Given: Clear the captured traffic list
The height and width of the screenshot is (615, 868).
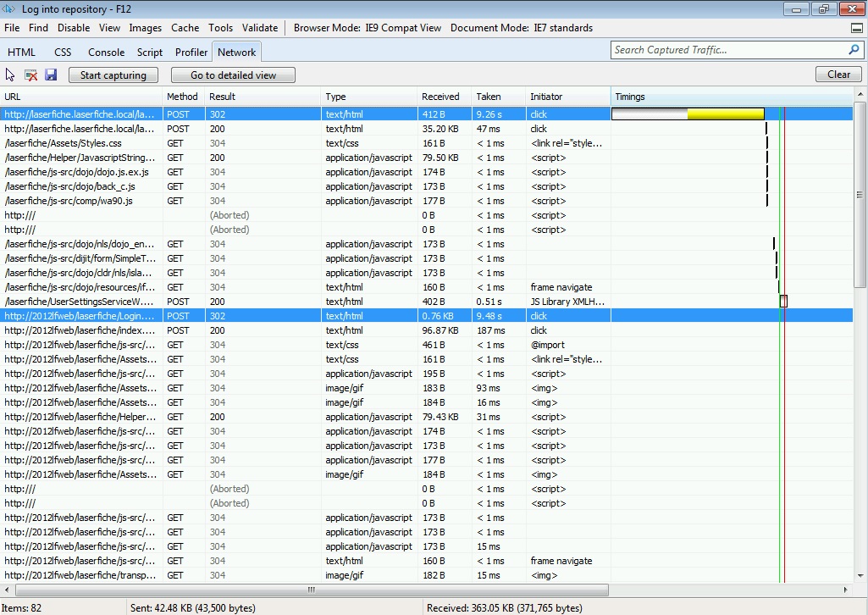Looking at the screenshot, I should click(x=838, y=75).
